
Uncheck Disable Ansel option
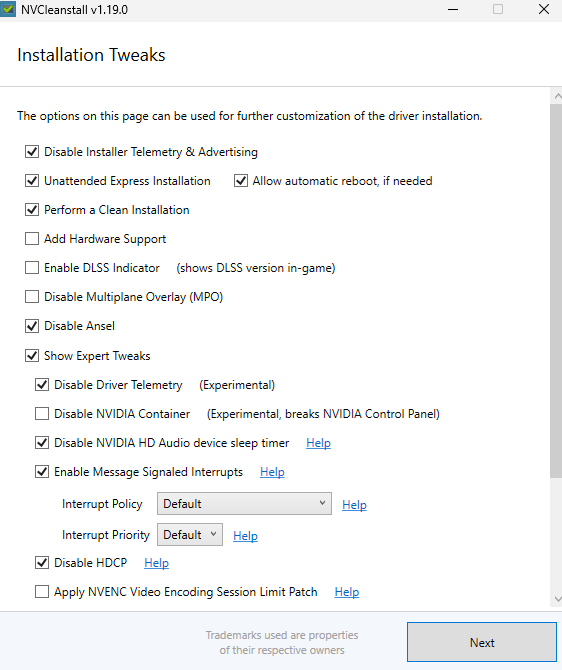click(x=32, y=326)
